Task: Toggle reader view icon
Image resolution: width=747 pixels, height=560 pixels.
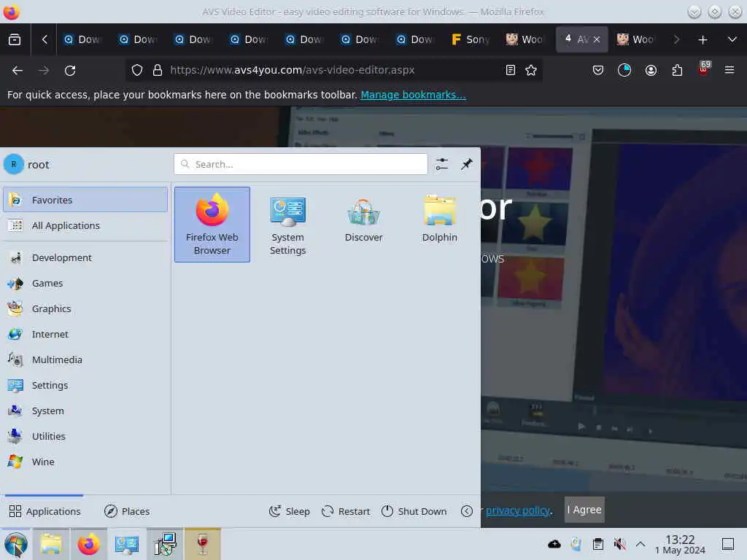Action: point(510,71)
